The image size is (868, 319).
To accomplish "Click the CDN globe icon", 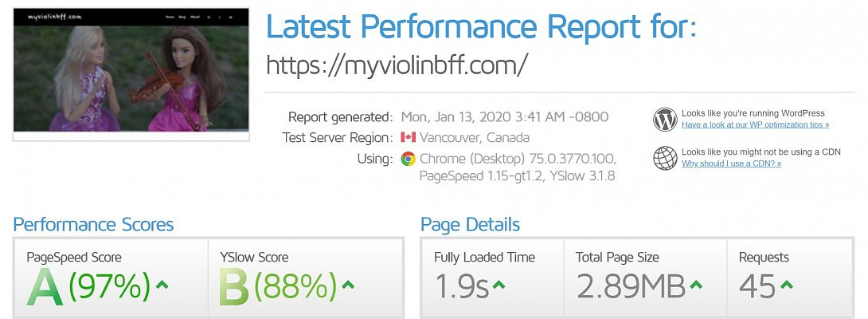I will tap(665, 158).
